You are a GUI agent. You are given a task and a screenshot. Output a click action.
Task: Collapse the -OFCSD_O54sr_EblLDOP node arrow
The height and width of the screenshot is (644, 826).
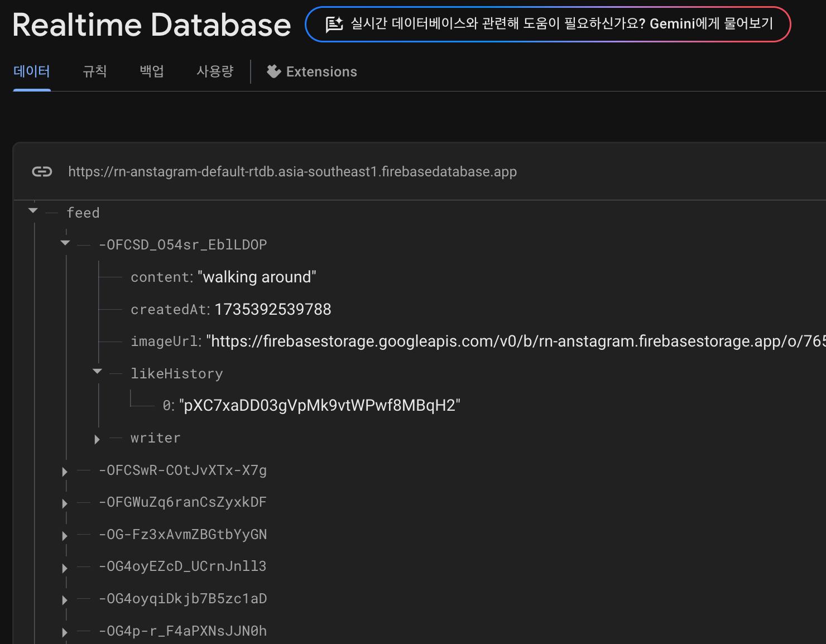click(x=65, y=243)
